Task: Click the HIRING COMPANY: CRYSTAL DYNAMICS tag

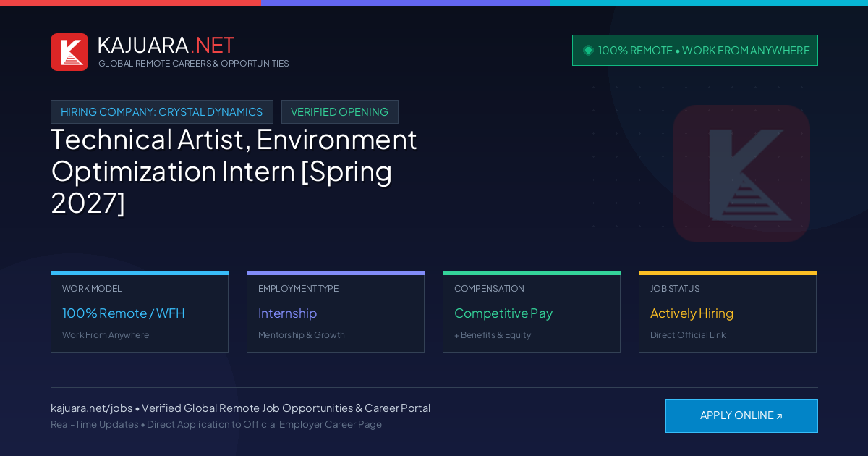Action: tap(162, 112)
